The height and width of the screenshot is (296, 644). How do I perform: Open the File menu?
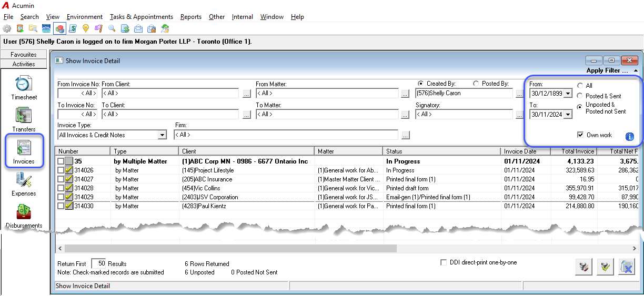8,17
